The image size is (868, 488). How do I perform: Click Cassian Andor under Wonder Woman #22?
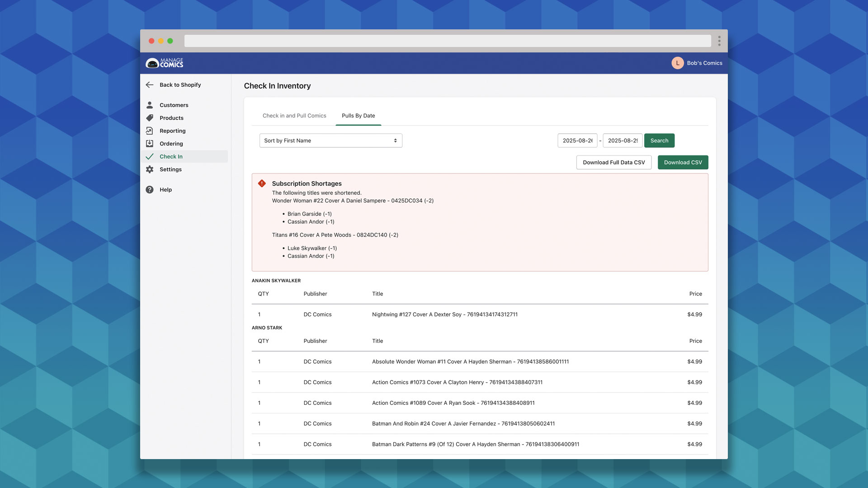[x=311, y=222]
